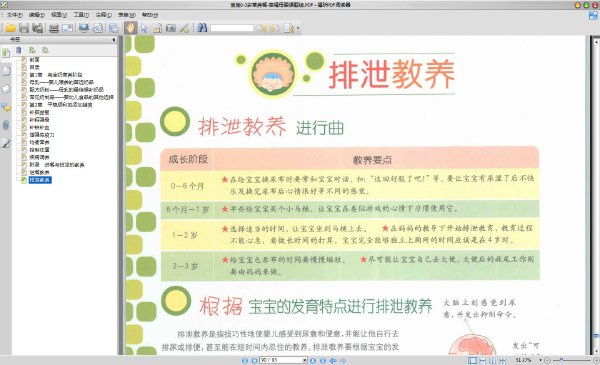Click the binoculars Find icon

[x=202, y=28]
